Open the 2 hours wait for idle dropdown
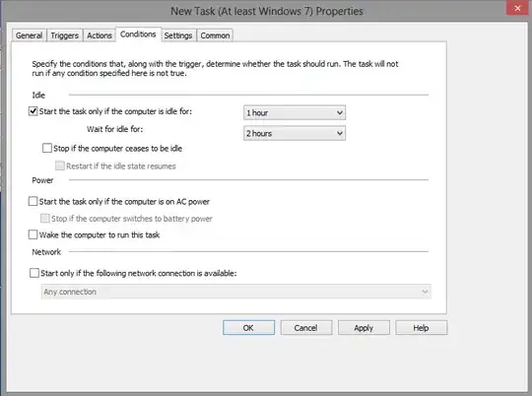 (295, 133)
